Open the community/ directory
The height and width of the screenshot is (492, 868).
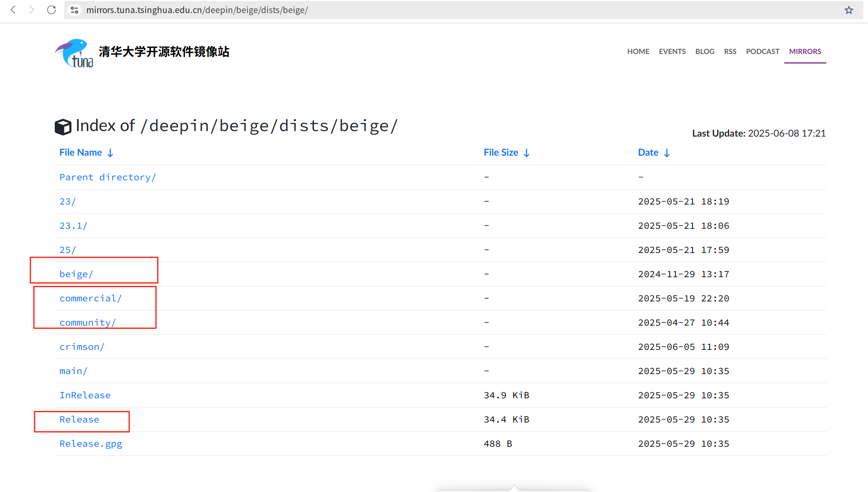tap(88, 322)
